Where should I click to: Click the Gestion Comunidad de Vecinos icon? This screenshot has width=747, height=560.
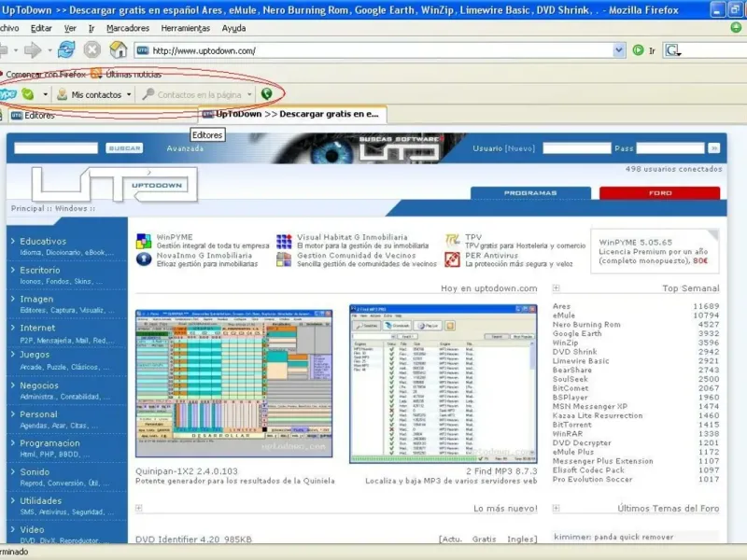[284, 259]
